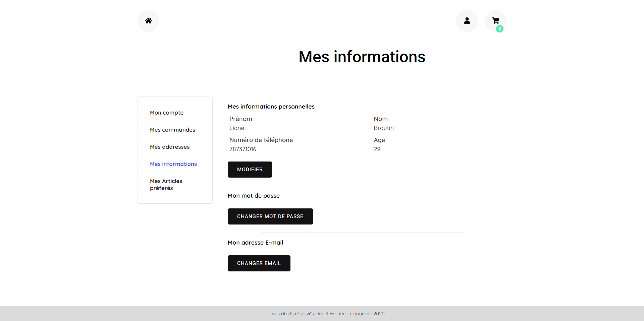Open Mes Articles préférés
Screen dimensions: 644x321
point(166,184)
